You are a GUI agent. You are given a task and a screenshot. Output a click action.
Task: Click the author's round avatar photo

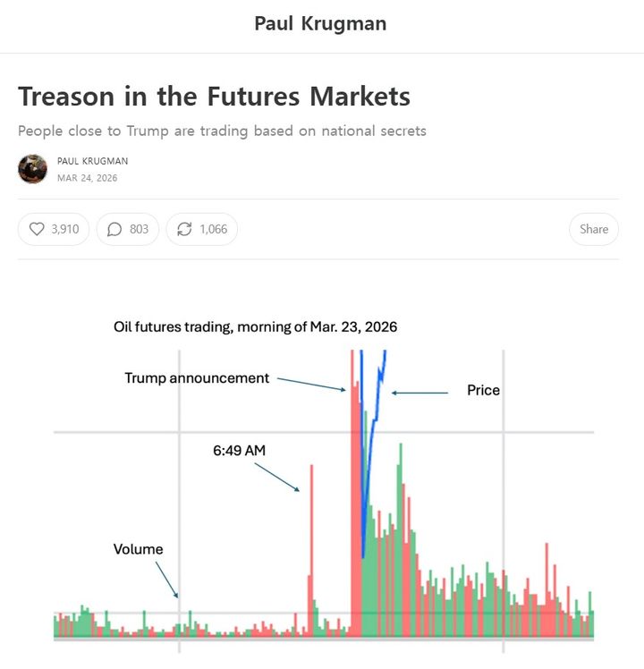click(32, 169)
